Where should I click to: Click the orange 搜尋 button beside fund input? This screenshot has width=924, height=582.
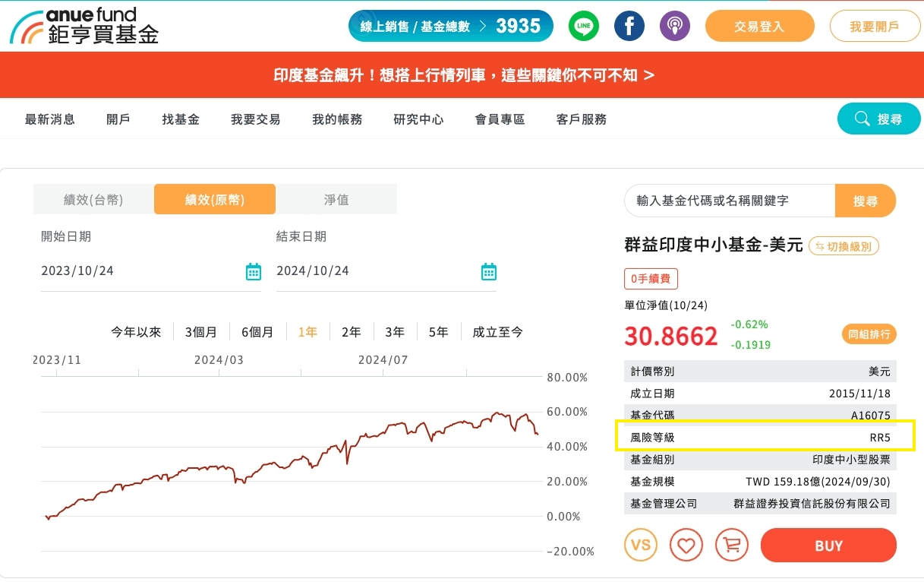click(x=866, y=201)
